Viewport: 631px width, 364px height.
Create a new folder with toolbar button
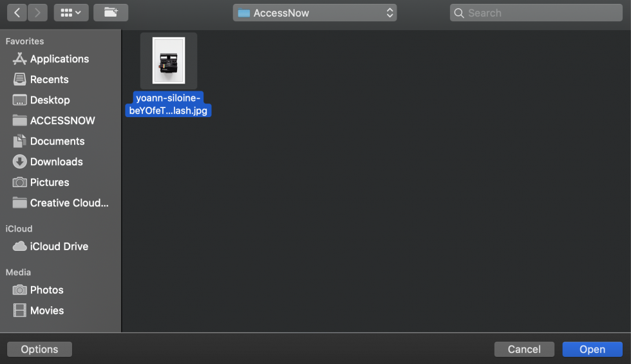point(111,13)
